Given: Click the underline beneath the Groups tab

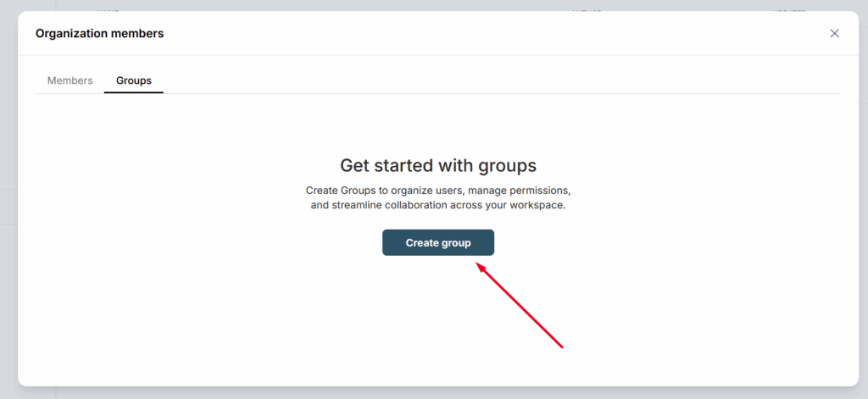Looking at the screenshot, I should [133, 92].
